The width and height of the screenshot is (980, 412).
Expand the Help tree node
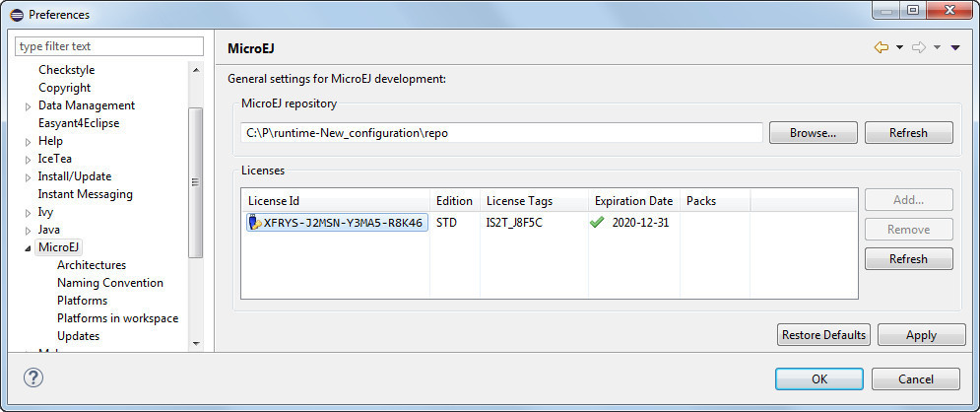pyautogui.click(x=29, y=142)
